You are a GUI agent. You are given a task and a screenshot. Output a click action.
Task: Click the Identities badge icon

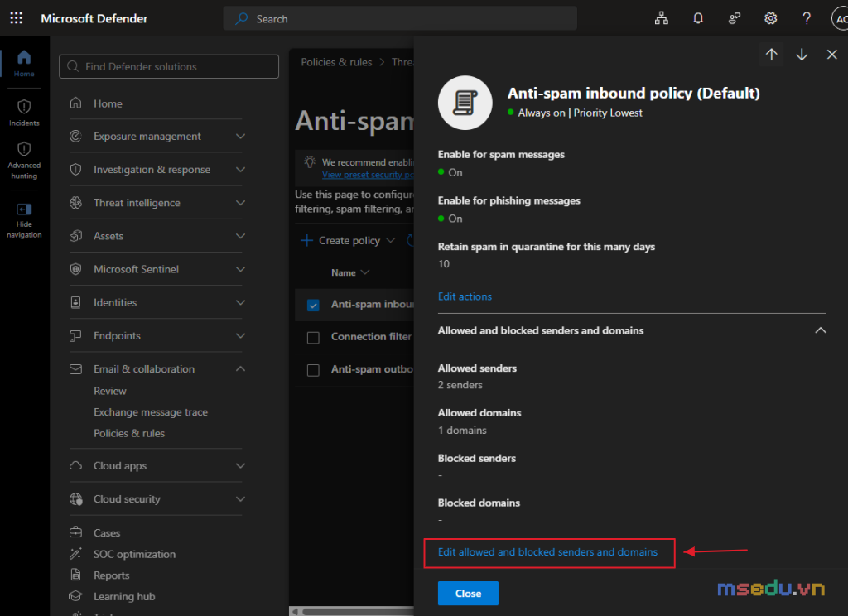(x=75, y=302)
